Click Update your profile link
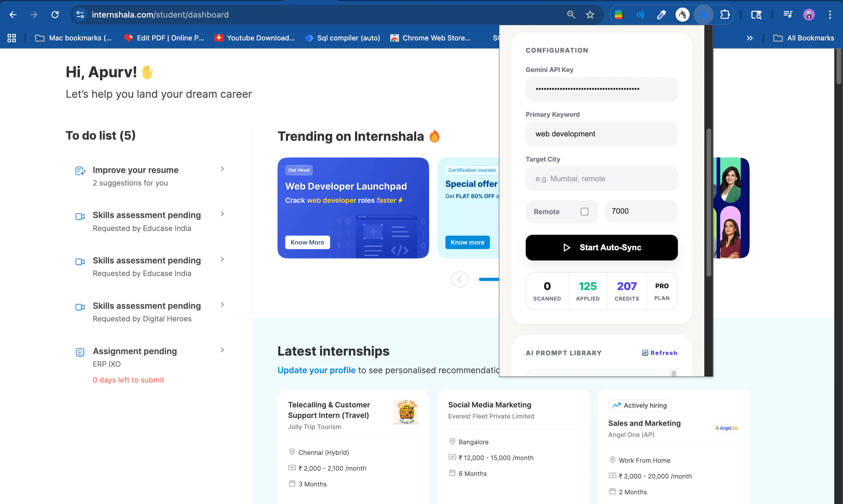This screenshot has width=843, height=504. click(316, 370)
